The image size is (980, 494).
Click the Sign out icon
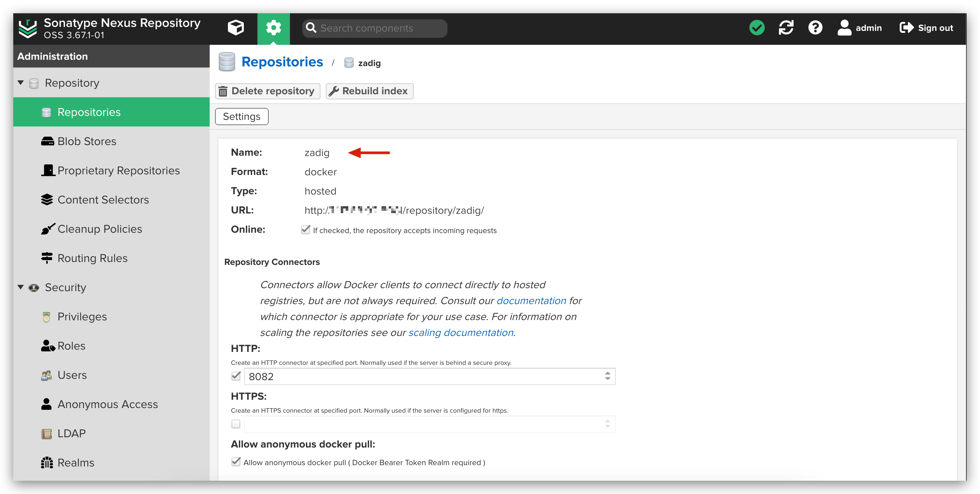(906, 28)
